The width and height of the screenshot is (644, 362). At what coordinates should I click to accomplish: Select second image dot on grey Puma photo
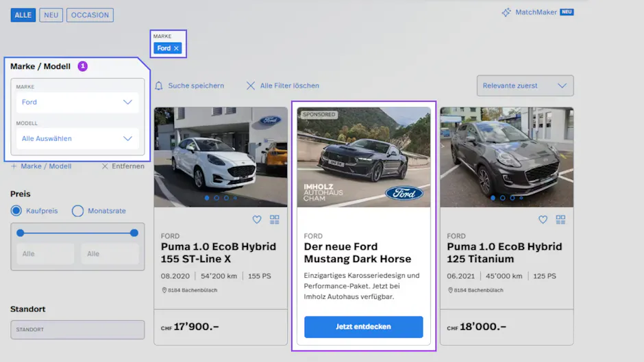(503, 198)
